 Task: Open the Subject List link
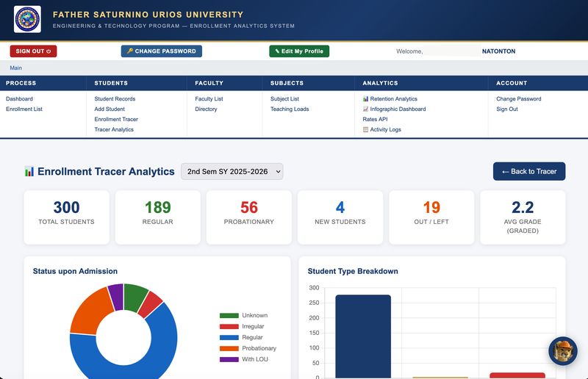tap(284, 99)
